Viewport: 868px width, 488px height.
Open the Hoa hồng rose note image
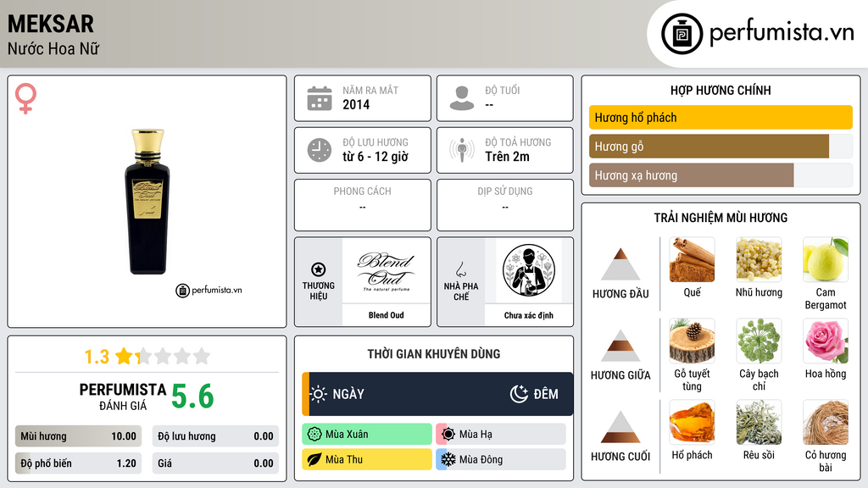826,341
